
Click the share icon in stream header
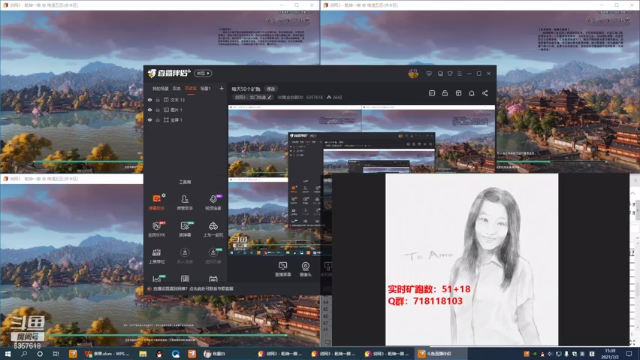[x=485, y=93]
